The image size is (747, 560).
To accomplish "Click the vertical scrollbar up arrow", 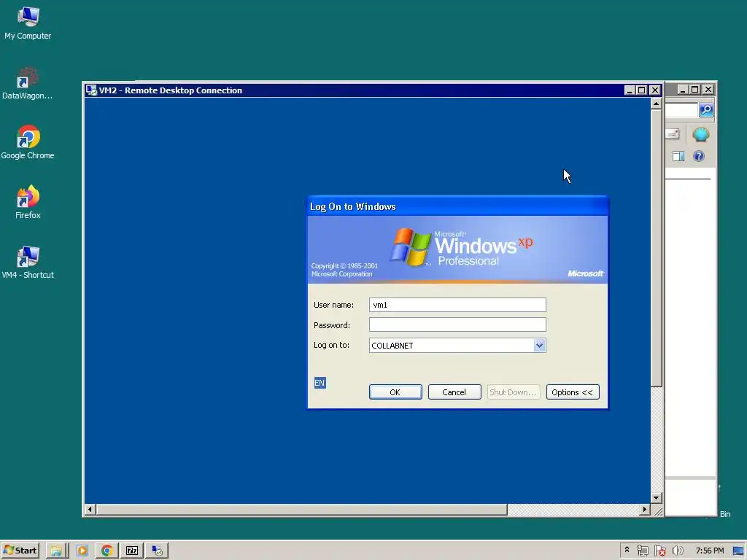I will [x=656, y=104].
